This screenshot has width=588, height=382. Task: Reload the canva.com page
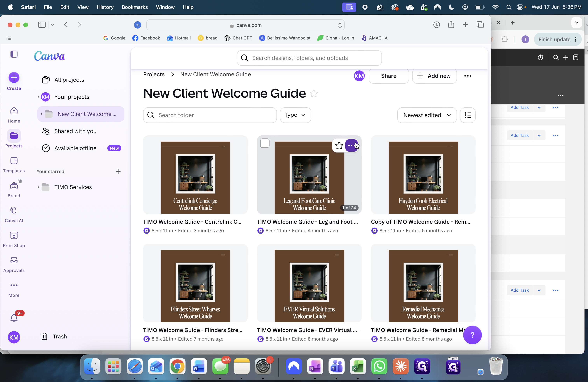340,25
